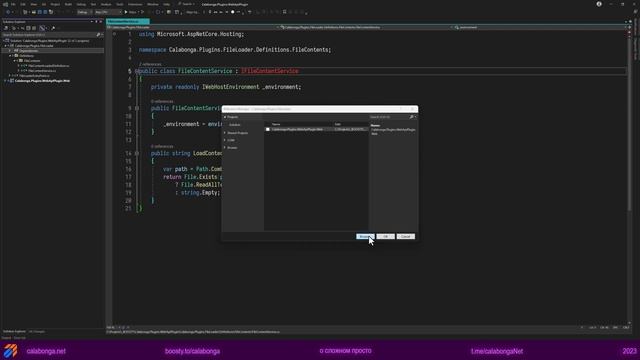Click the '2 references' CodeLens above the class
Screen dimensions: 640x360
tap(150, 64)
